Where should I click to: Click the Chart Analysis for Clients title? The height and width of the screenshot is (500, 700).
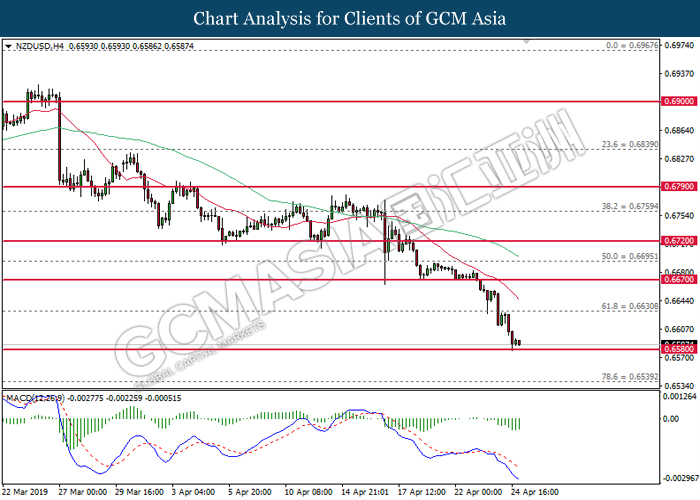350,18
